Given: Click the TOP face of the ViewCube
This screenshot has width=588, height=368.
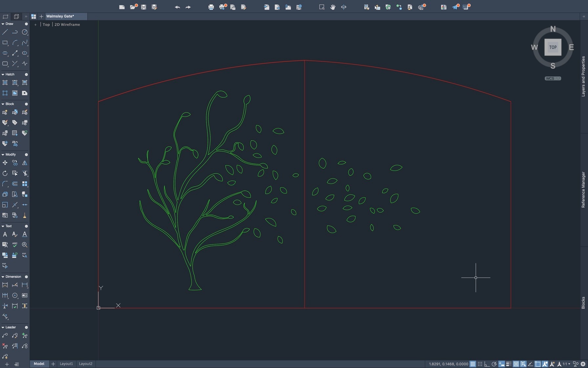Looking at the screenshot, I should 553,47.
